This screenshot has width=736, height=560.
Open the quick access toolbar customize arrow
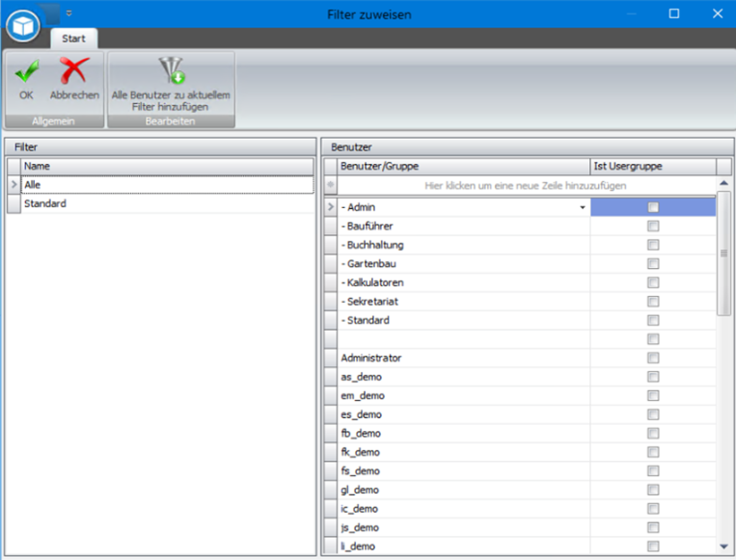tap(69, 13)
